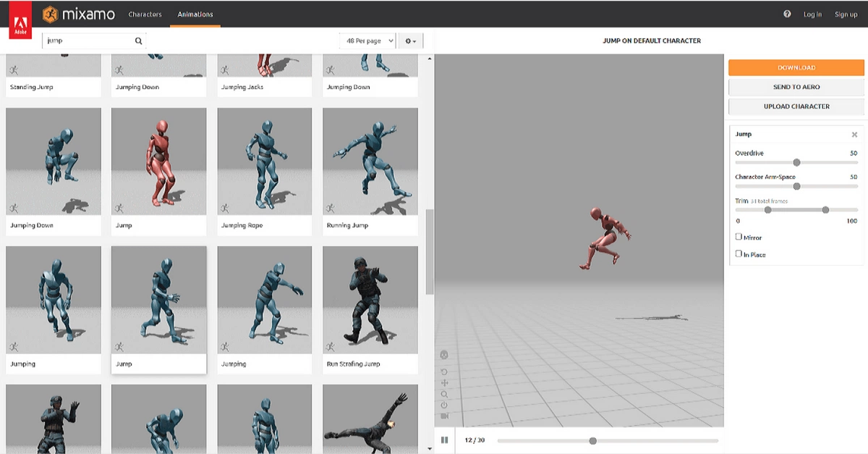868x454 pixels.
Task: Click the running-figure icon on Jumping Rope card
Action: 225,208
